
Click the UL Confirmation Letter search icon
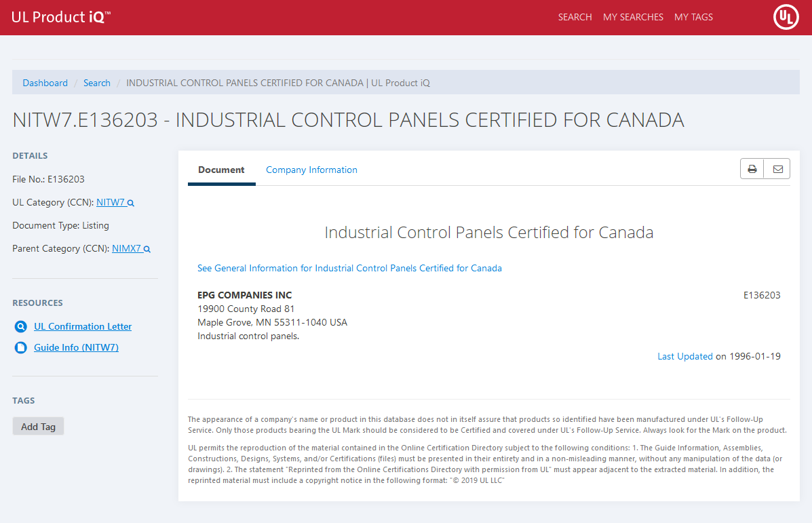21,327
